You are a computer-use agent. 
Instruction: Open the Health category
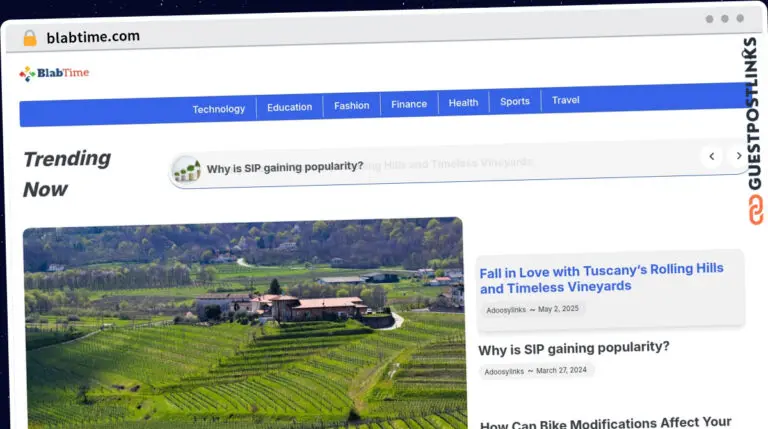[463, 103]
